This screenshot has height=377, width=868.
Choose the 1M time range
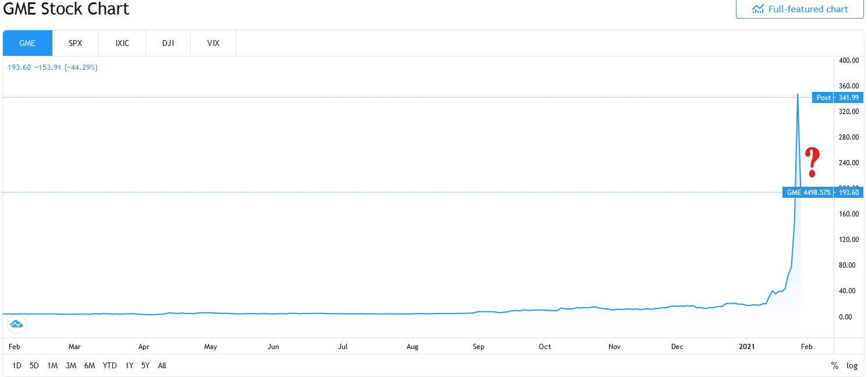coord(52,366)
